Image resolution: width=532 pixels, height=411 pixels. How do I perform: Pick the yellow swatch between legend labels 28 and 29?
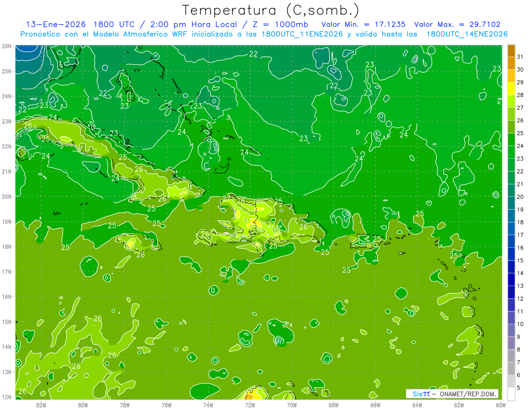(511, 89)
